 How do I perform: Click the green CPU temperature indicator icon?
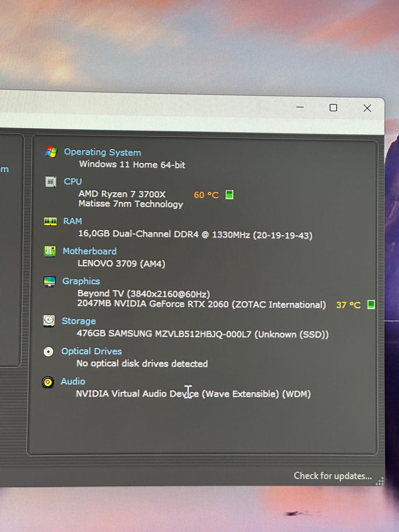(x=229, y=195)
